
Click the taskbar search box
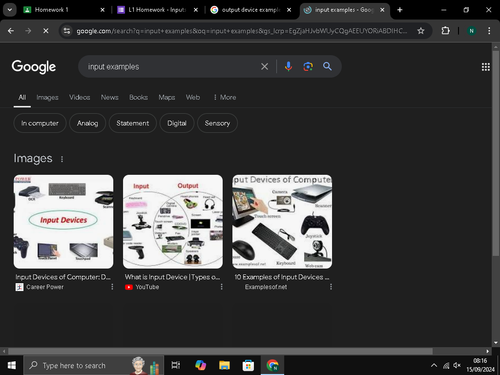click(x=93, y=365)
